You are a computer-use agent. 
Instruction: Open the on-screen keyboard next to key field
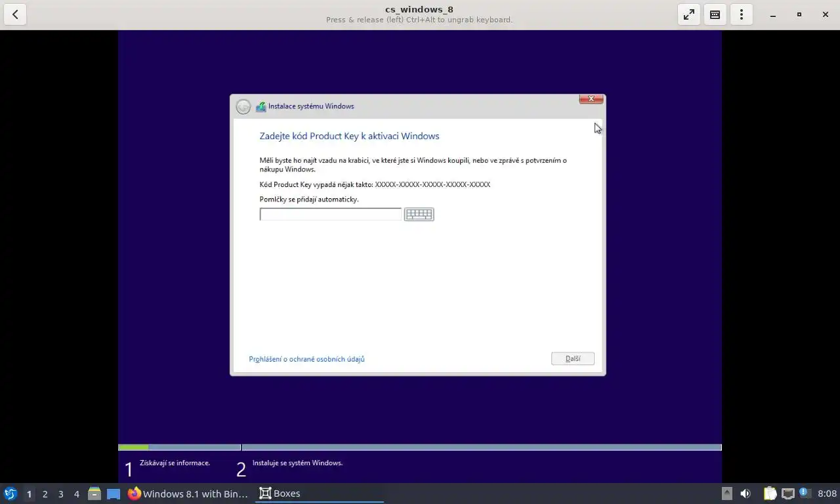click(x=419, y=214)
